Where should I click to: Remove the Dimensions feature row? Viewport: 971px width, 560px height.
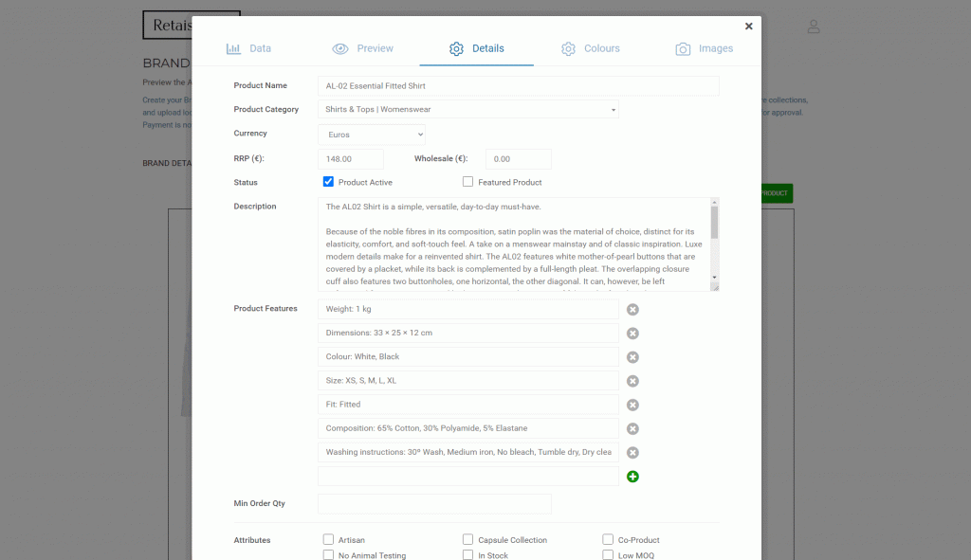tap(632, 334)
